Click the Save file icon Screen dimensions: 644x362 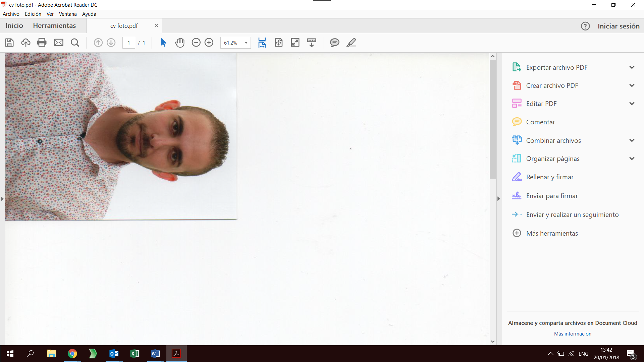pos(9,43)
